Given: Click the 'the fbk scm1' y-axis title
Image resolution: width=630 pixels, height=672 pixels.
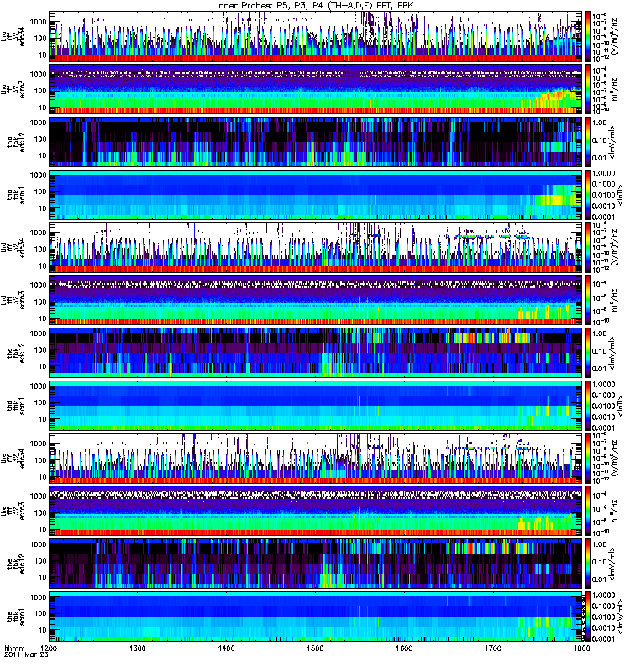Looking at the screenshot, I should (x=16, y=617).
